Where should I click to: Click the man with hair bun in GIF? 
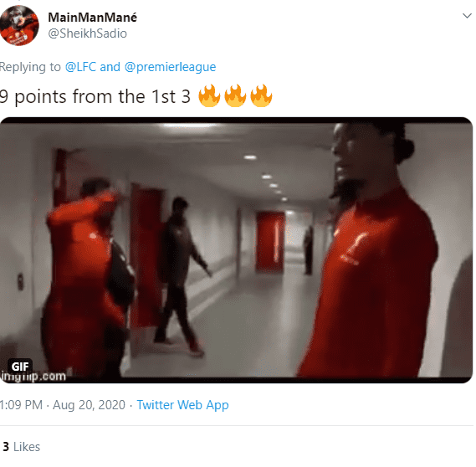[x=369, y=249]
